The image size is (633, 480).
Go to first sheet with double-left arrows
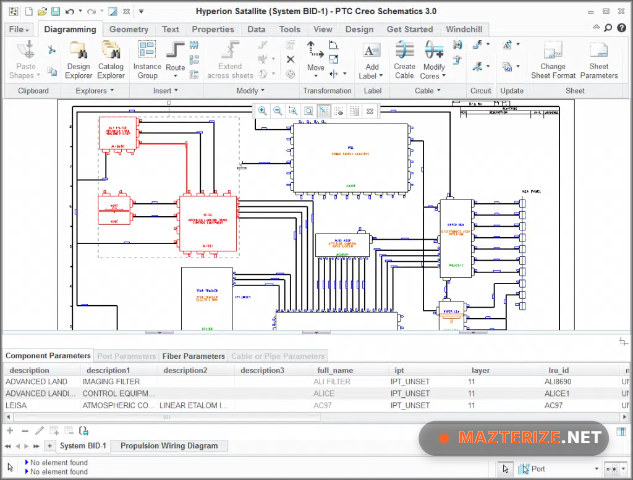8,446
